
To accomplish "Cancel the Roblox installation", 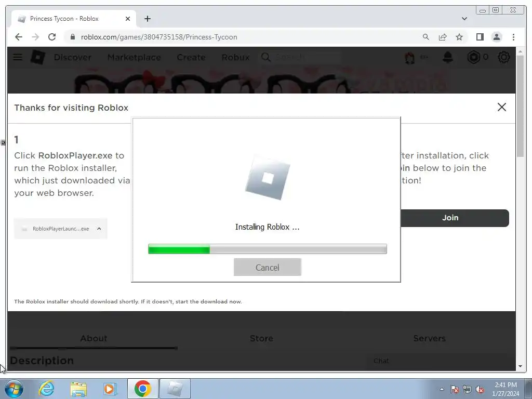I will pyautogui.click(x=268, y=268).
